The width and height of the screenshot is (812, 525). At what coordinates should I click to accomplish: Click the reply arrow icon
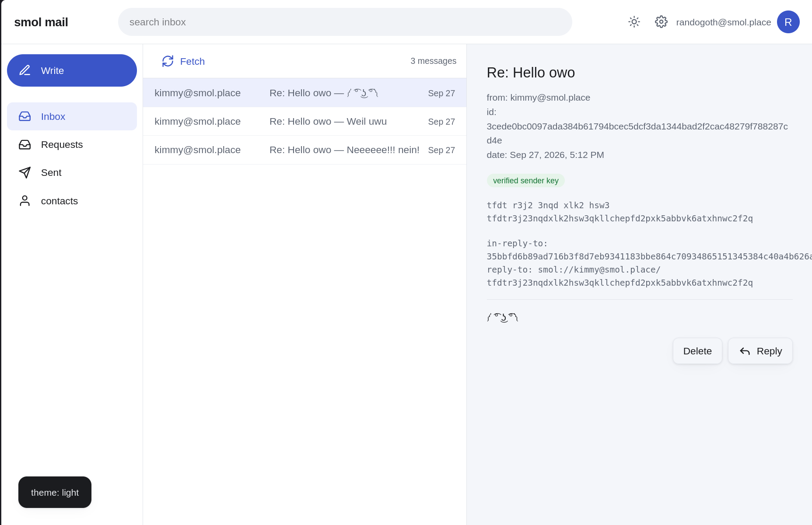(745, 351)
